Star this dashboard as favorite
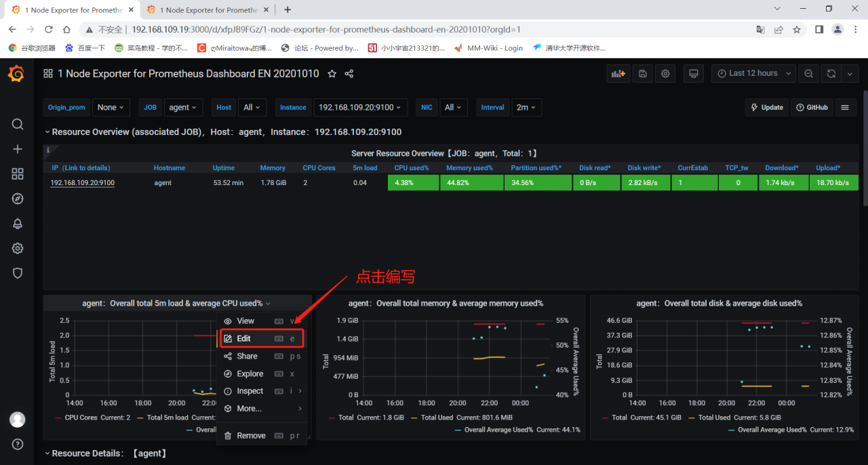 click(x=332, y=74)
